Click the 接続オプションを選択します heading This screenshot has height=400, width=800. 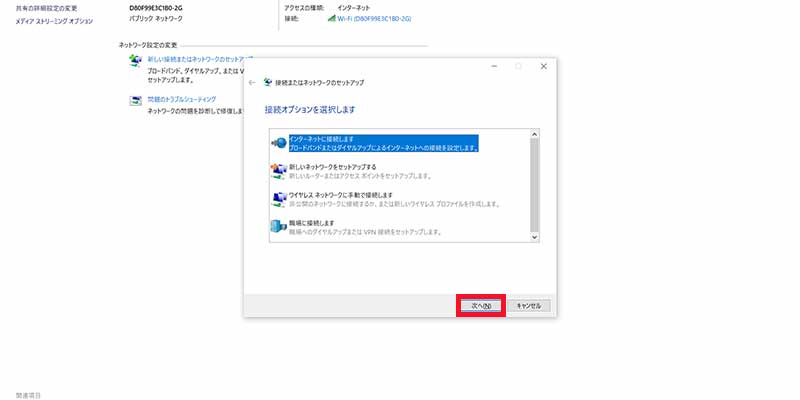(x=310, y=110)
